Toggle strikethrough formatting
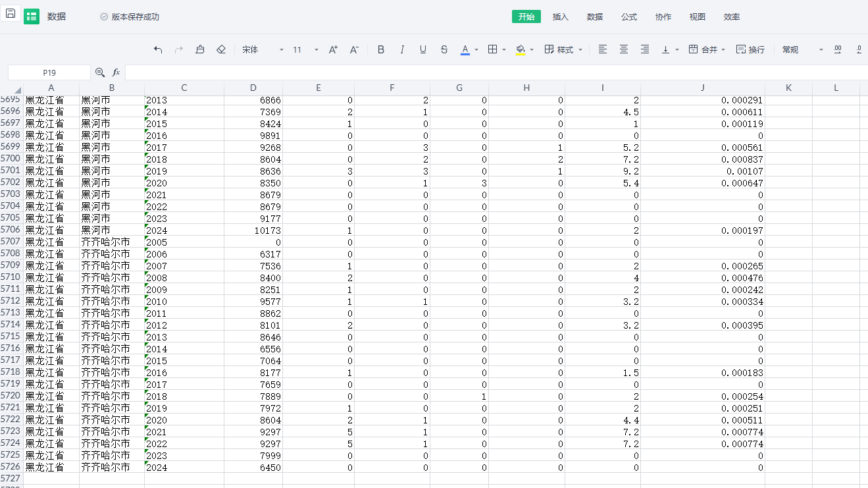868x488 pixels. (x=444, y=49)
